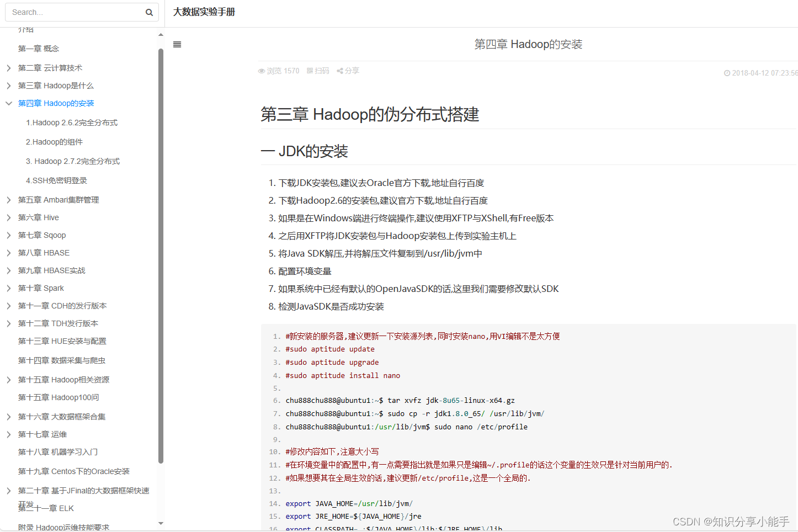This screenshot has width=798, height=532.
Task: Expand 第七章 Sqoop chevron
Action: [9, 235]
